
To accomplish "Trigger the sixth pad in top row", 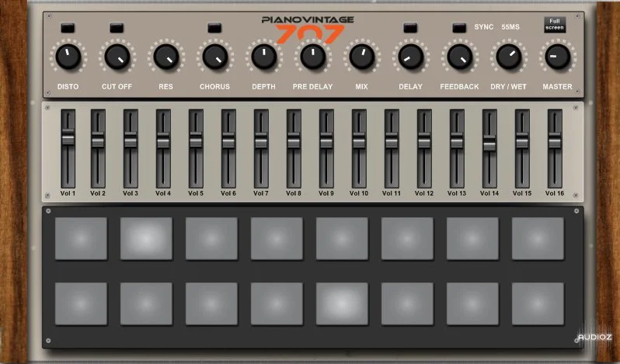I will pos(407,238).
